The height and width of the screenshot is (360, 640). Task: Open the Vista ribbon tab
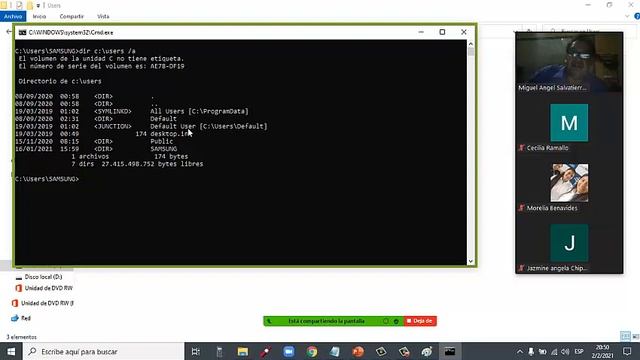pyautogui.click(x=103, y=16)
